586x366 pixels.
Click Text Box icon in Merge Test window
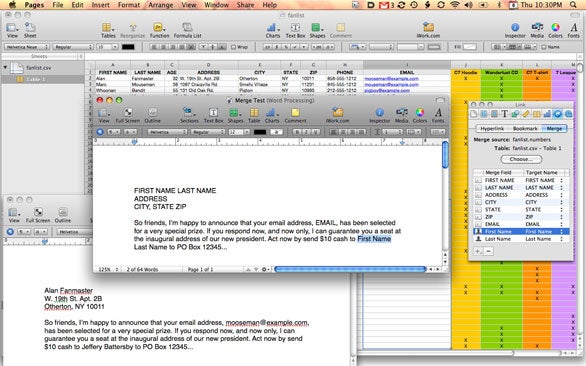pos(213,115)
